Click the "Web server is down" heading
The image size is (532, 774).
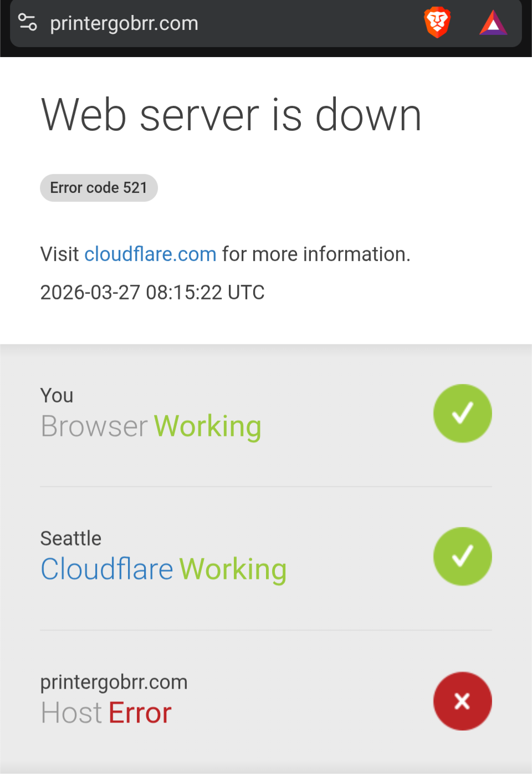(x=232, y=115)
